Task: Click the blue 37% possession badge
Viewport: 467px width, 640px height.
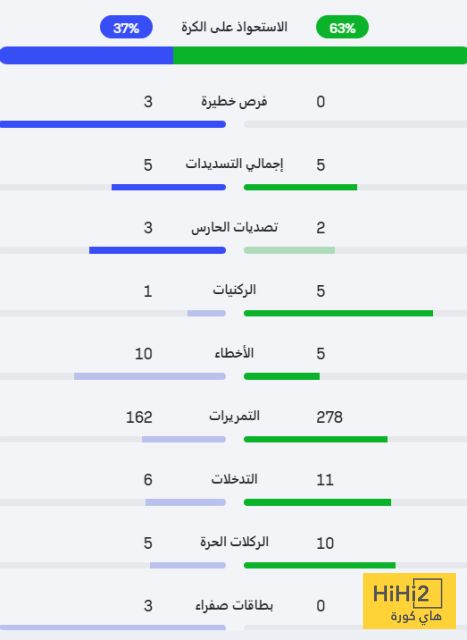Action: click(126, 27)
